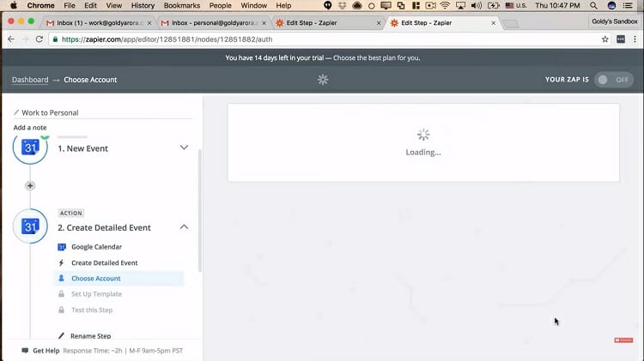Open Notification Center list icon

click(628, 5)
